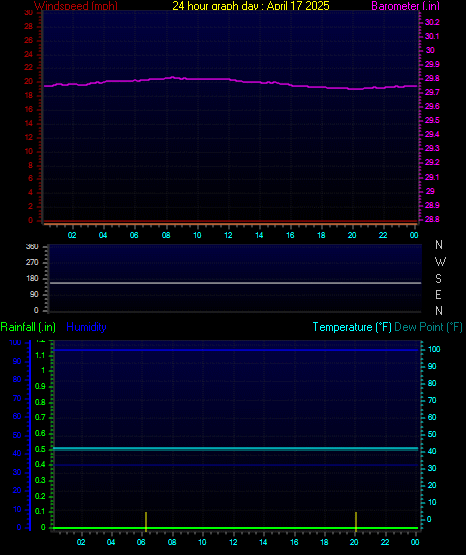This screenshot has width=466, height=555.
Task: Click the magenta barometer line near its peak
Action: pyautogui.click(x=172, y=77)
